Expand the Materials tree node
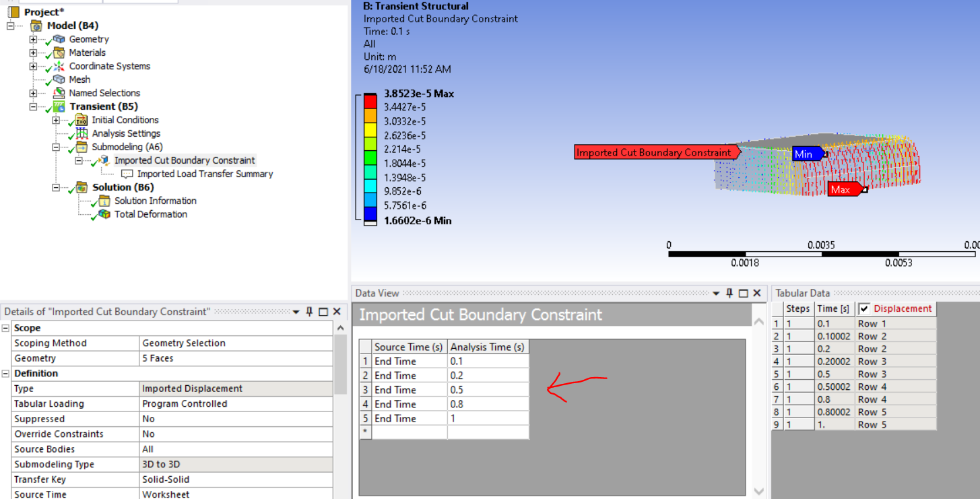 33,53
